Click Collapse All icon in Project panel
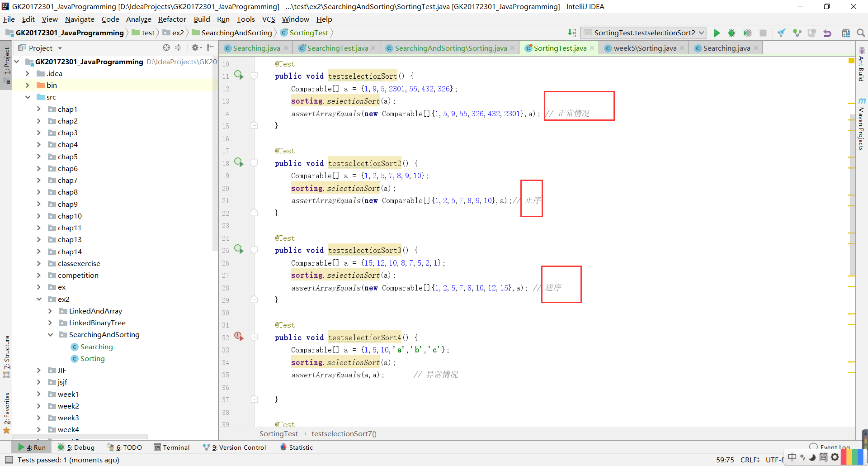Image resolution: width=868 pixels, height=466 pixels. (x=178, y=48)
